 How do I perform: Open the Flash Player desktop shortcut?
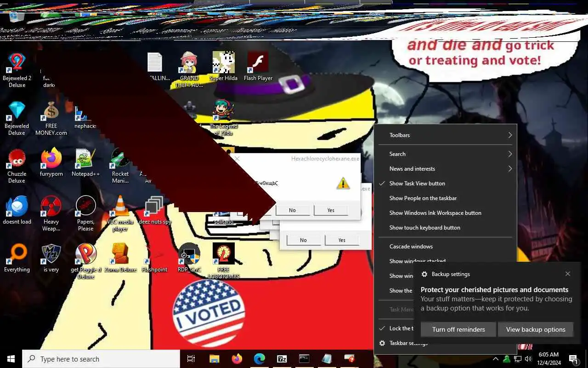tap(258, 67)
